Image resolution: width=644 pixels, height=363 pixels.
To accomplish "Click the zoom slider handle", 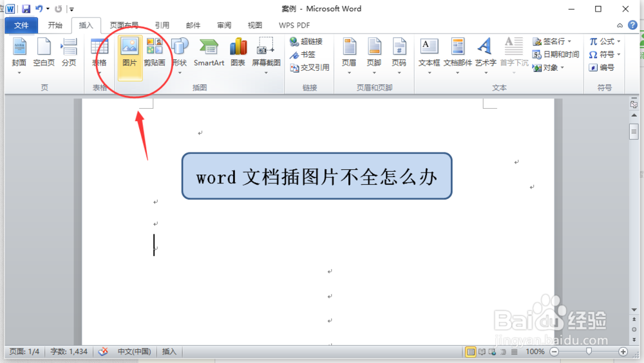I will pos(589,351).
